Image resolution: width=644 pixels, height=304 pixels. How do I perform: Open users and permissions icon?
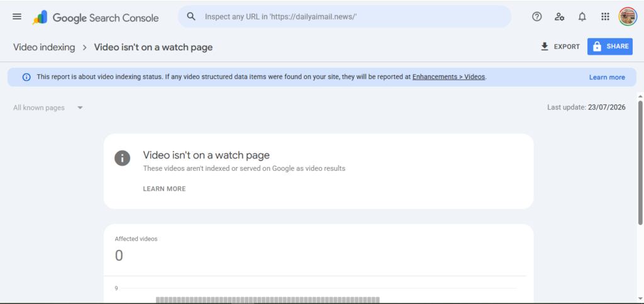coord(559,17)
